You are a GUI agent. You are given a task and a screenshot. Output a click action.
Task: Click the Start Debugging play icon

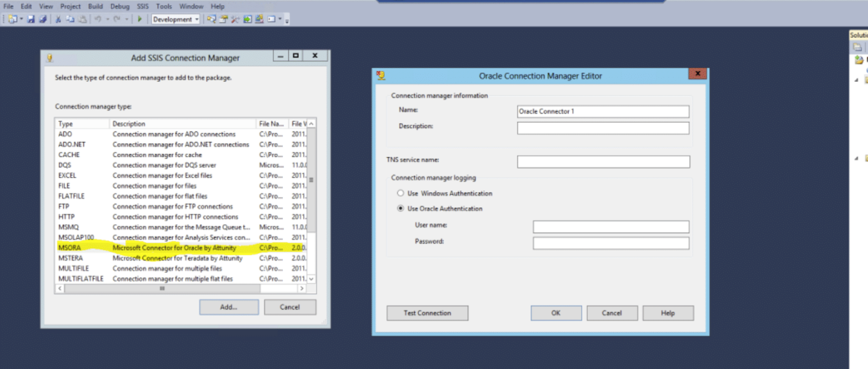click(x=139, y=19)
